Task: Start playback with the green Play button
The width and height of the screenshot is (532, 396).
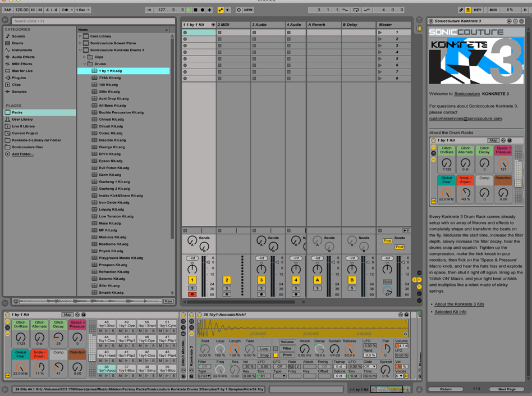Action: 189,10
